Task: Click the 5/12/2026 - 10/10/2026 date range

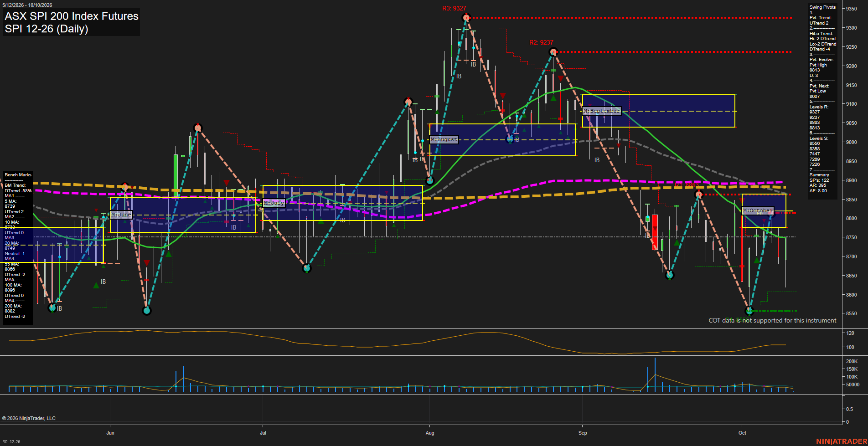Action: click(x=27, y=5)
